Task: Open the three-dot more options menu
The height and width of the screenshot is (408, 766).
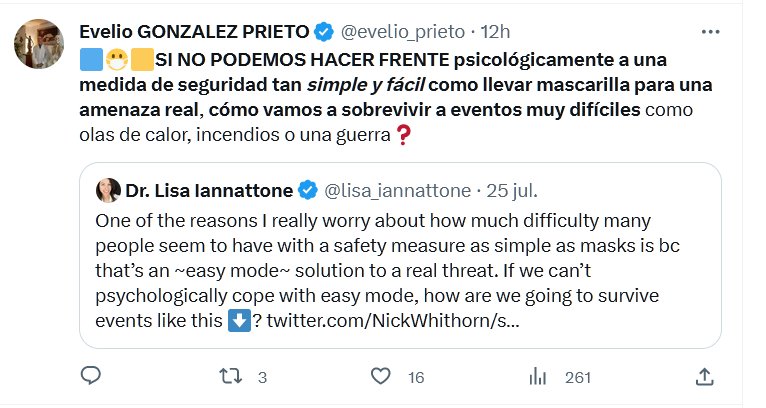Action: 711,31
